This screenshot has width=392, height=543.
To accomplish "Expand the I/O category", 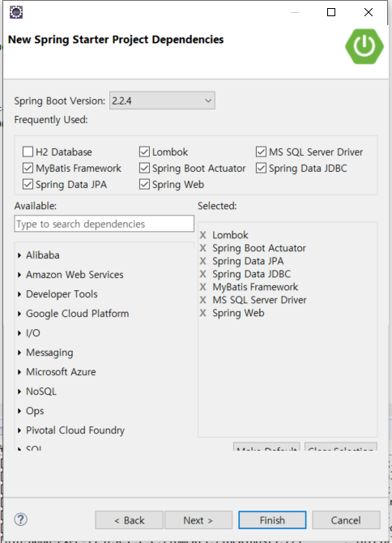I will click(19, 333).
